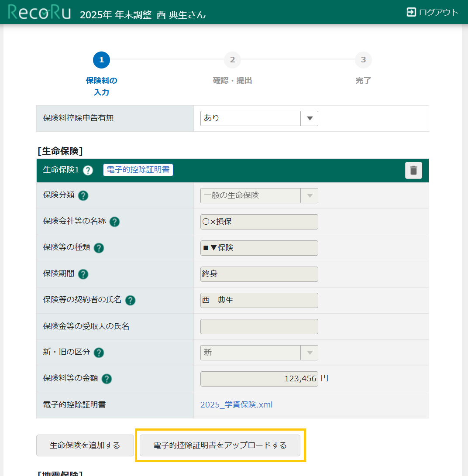Screen dimensions: 468x476
Task: Click the help icon beside 保険料等の金額
Action: (x=107, y=379)
